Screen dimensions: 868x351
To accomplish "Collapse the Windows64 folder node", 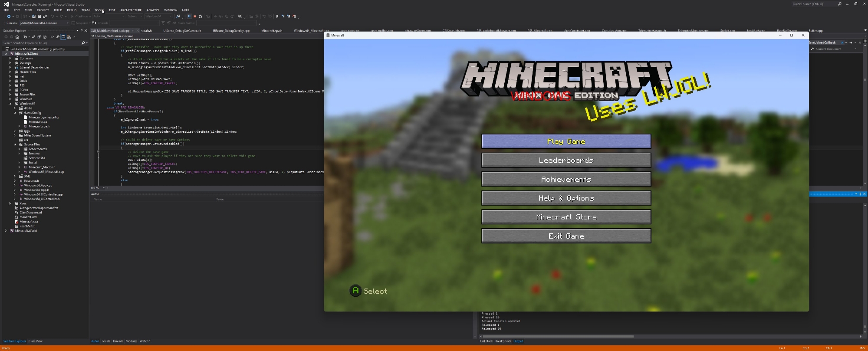I will pyautogui.click(x=10, y=104).
